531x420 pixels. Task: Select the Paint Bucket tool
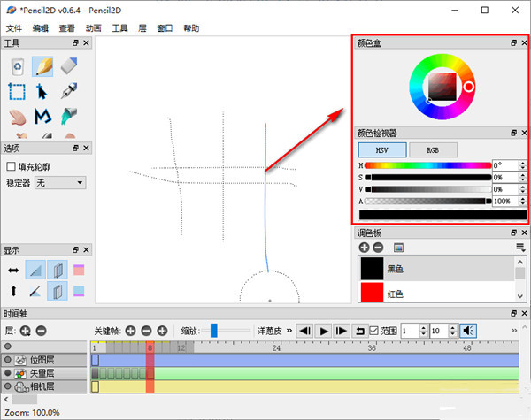point(69,117)
